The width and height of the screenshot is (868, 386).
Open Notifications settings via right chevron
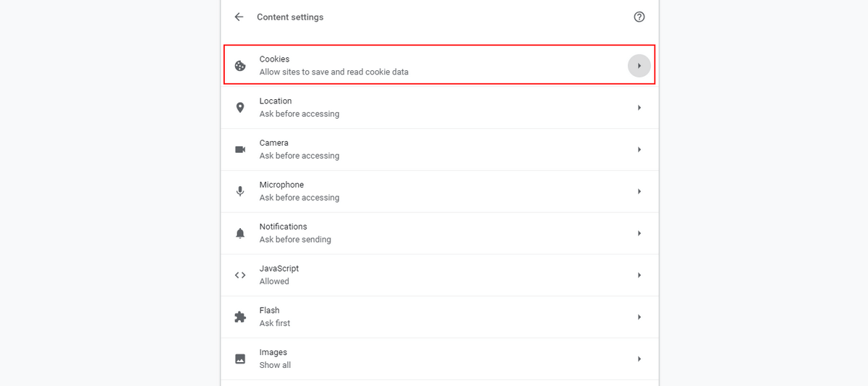[x=639, y=233]
